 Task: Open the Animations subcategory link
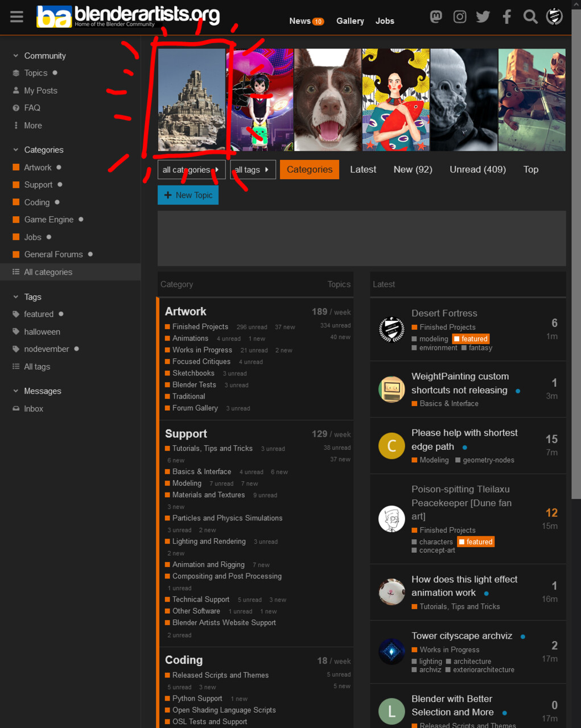[x=191, y=338]
